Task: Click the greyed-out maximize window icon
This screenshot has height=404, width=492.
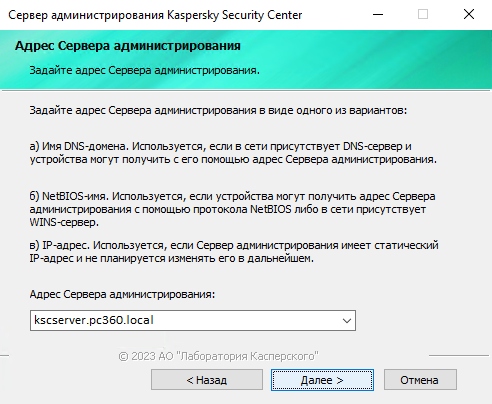Action: pyautogui.click(x=423, y=14)
